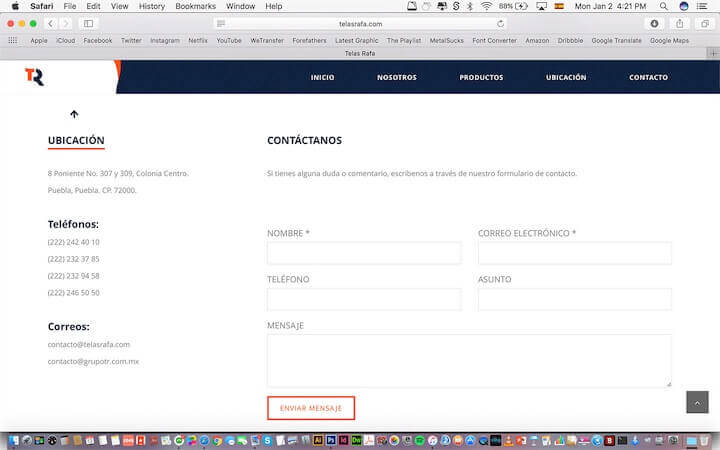Open the YouTube bookmark in favorites bar
This screenshot has width=720, height=450.
coord(229,41)
